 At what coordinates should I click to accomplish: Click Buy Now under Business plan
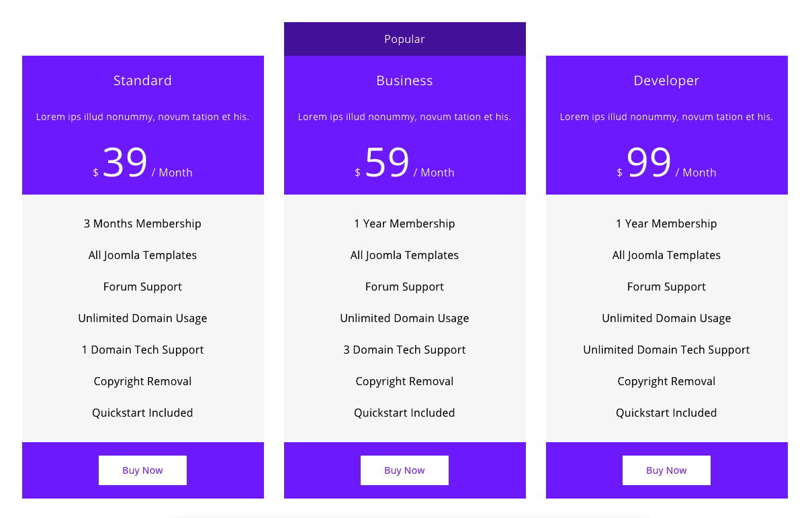coord(404,470)
